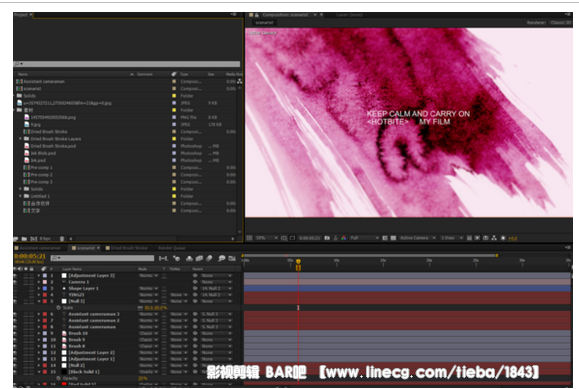Open the Graph Editor icon in timeline toolbar
The image size is (579, 389).
click(232, 259)
